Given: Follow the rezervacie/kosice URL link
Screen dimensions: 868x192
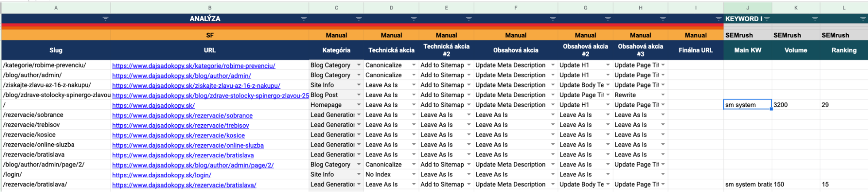Looking at the screenshot, I should 178,136.
